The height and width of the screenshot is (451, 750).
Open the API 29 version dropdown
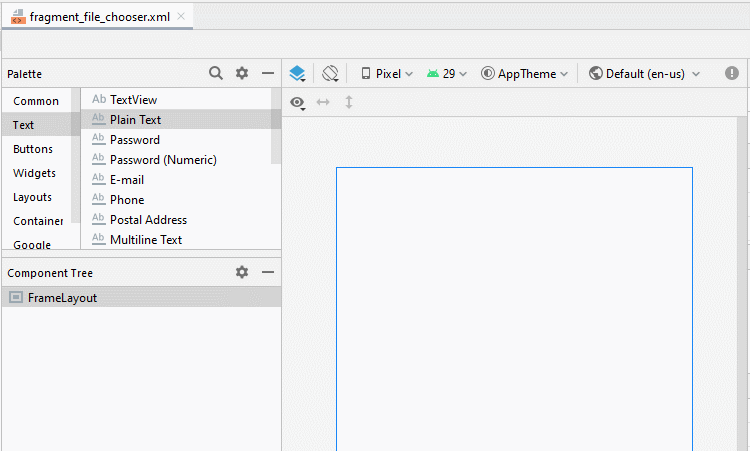click(447, 74)
